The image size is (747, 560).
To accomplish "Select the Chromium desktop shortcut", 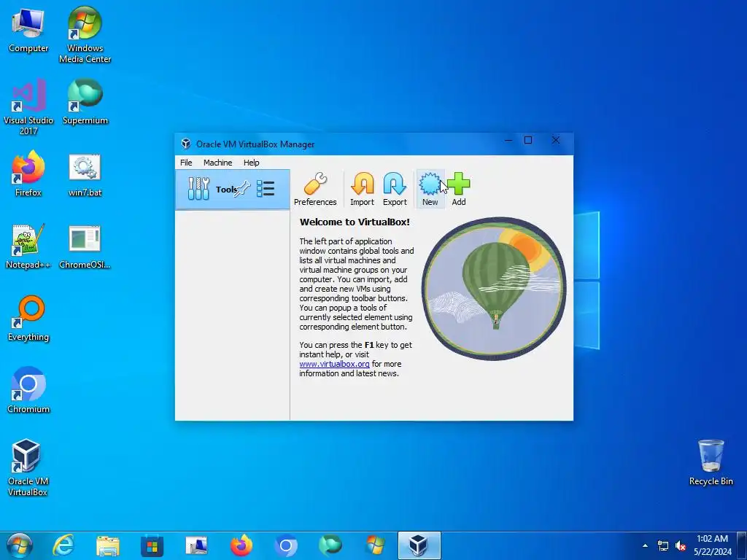I will (x=28, y=391).
